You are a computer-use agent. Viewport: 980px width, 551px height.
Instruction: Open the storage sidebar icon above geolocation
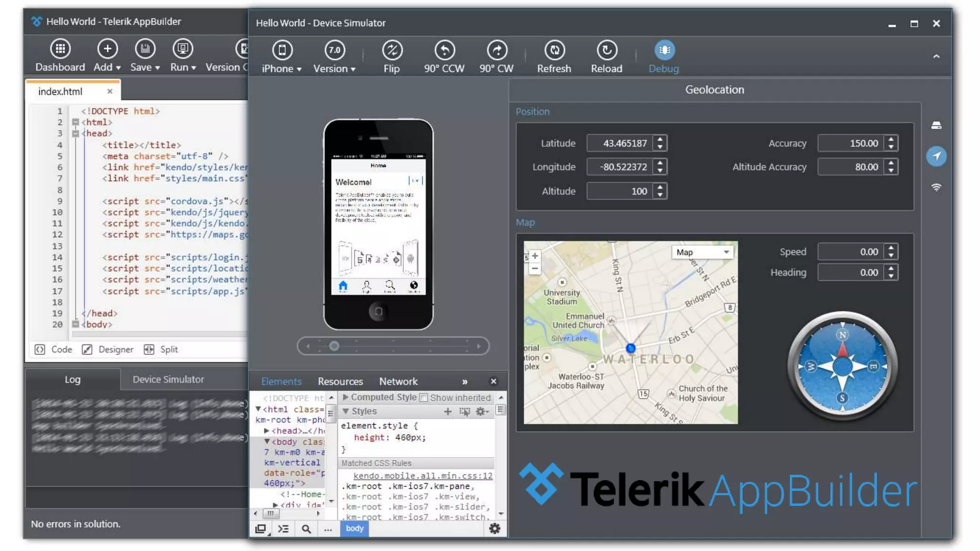[936, 125]
